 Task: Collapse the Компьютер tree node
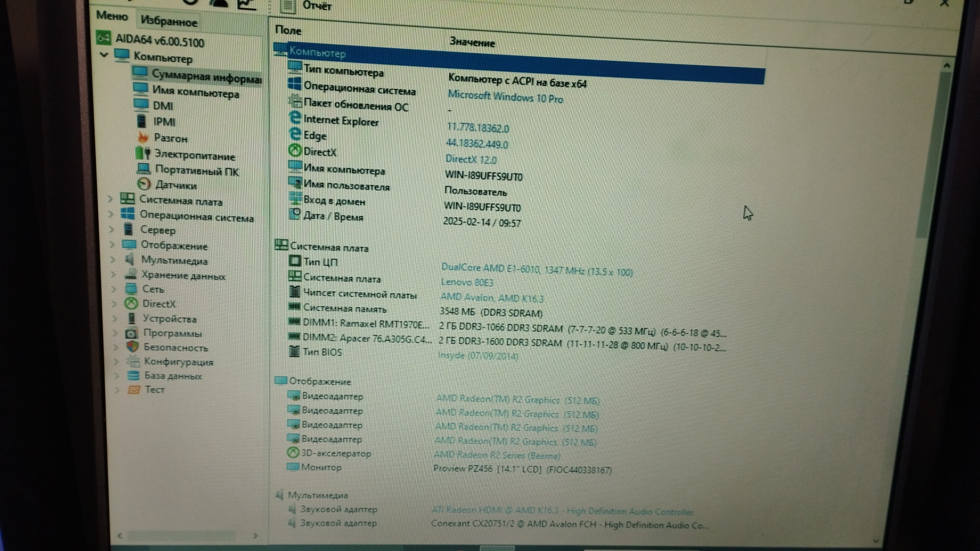pos(104,55)
